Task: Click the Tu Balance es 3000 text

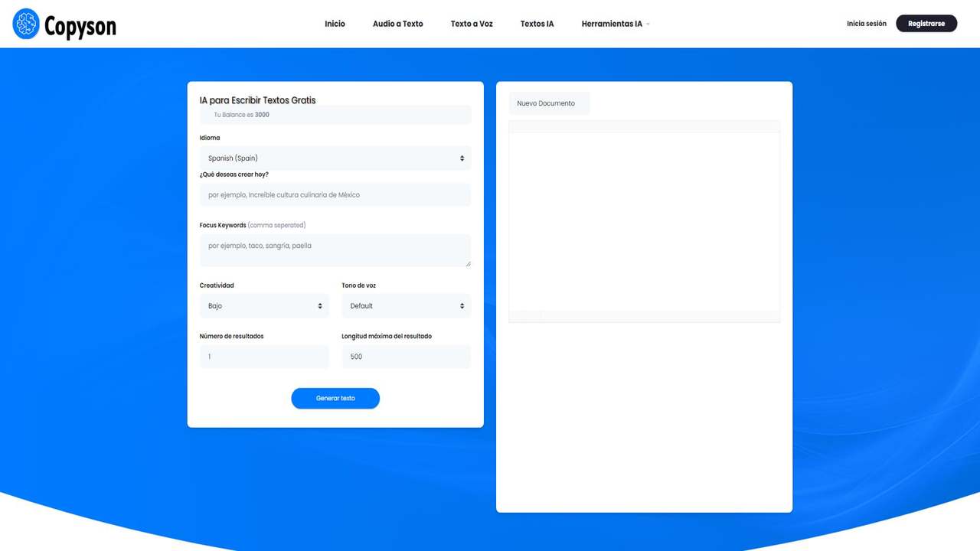Action: click(241, 115)
